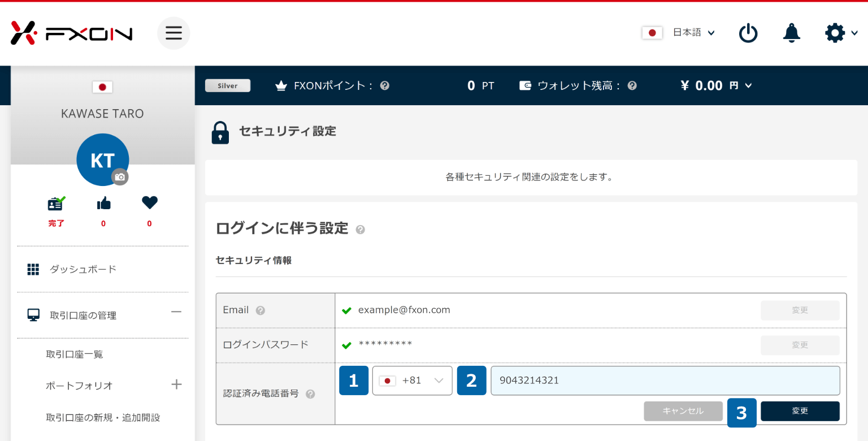Image resolution: width=868 pixels, height=441 pixels.
Task: Collapse 取引口座の管理 with minus icon
Action: pyautogui.click(x=176, y=312)
